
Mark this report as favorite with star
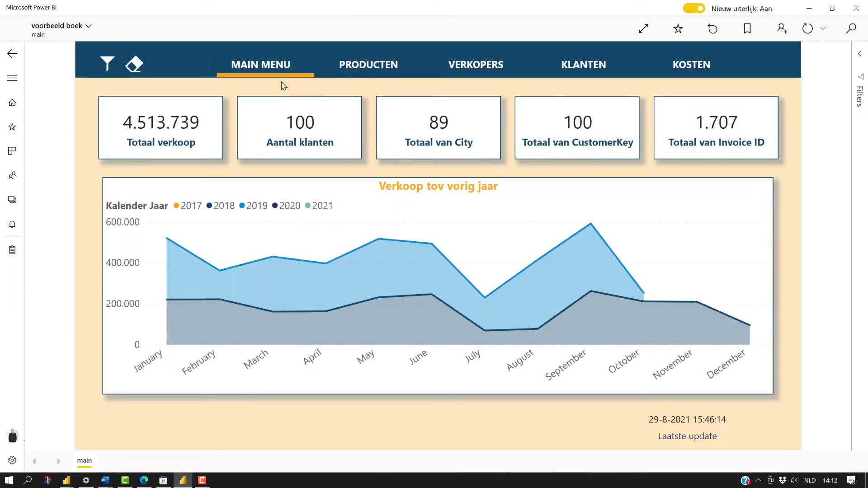point(678,28)
